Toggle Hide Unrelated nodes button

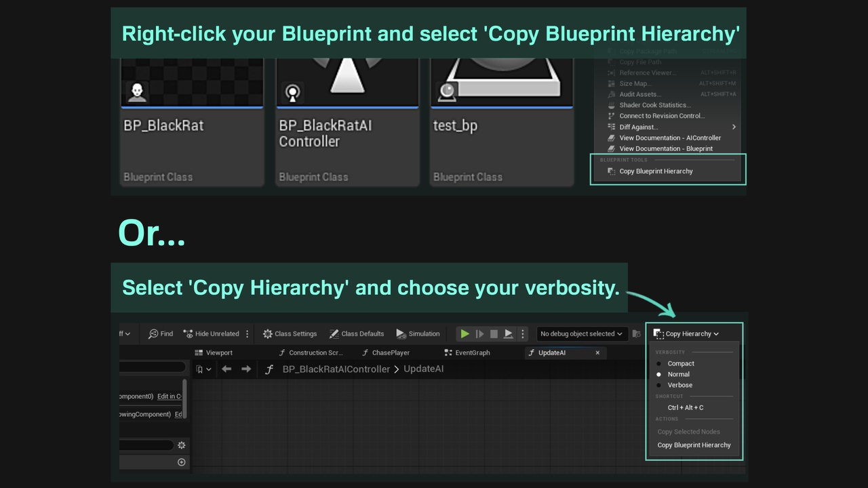pyautogui.click(x=211, y=333)
